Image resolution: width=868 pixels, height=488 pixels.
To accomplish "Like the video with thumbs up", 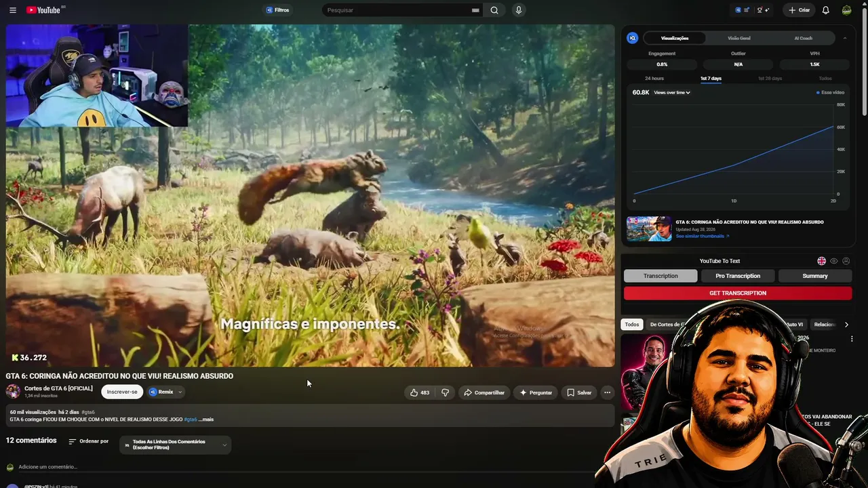I will point(420,392).
